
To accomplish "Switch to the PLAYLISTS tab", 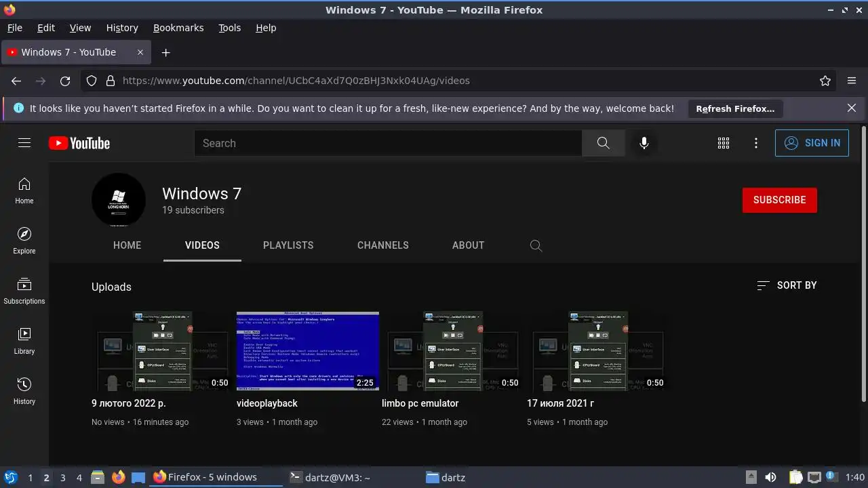I will (288, 245).
